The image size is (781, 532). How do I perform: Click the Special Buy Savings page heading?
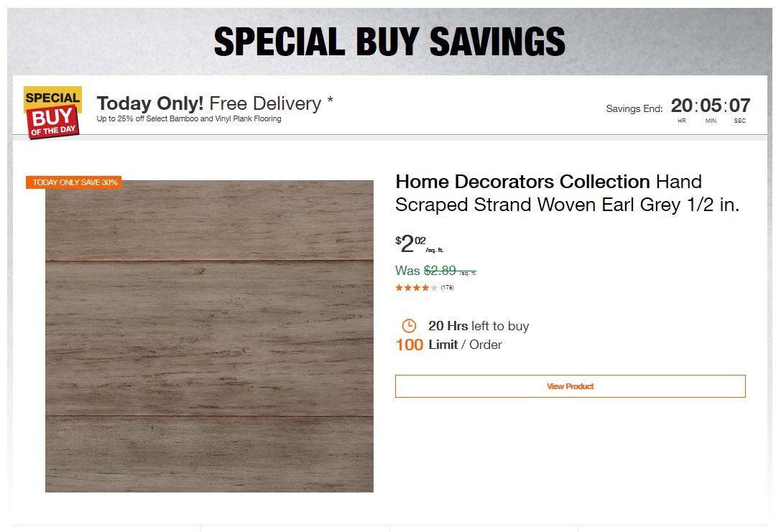point(389,42)
